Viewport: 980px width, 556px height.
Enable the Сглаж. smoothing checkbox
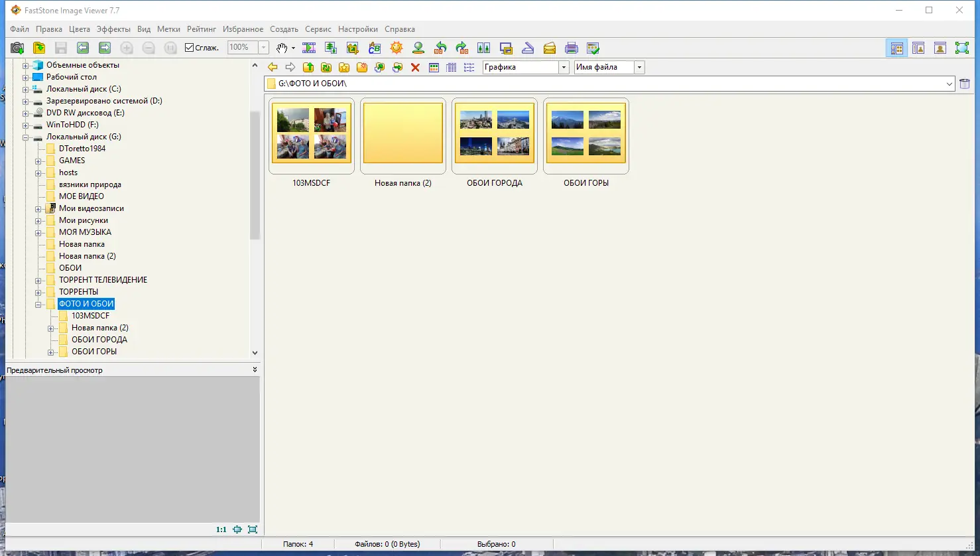click(x=189, y=47)
